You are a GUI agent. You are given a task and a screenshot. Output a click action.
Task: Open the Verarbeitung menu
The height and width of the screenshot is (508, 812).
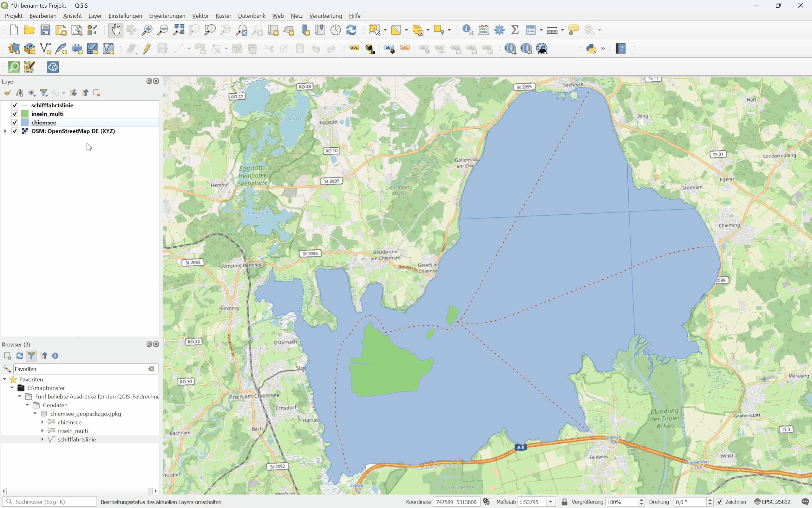click(x=325, y=16)
